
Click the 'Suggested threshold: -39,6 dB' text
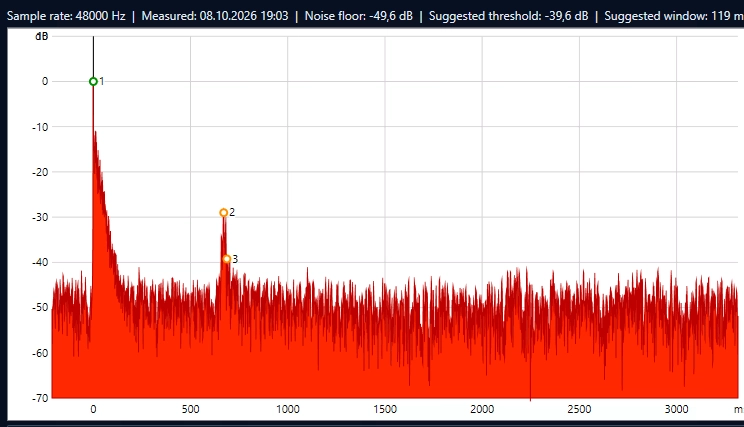509,16
